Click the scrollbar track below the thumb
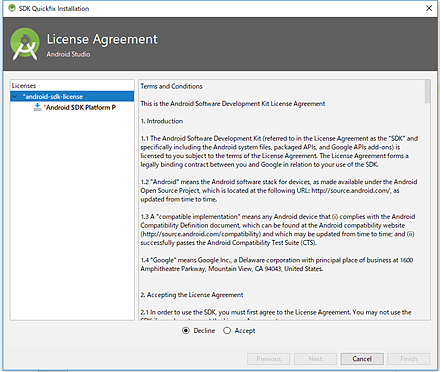 point(427,210)
